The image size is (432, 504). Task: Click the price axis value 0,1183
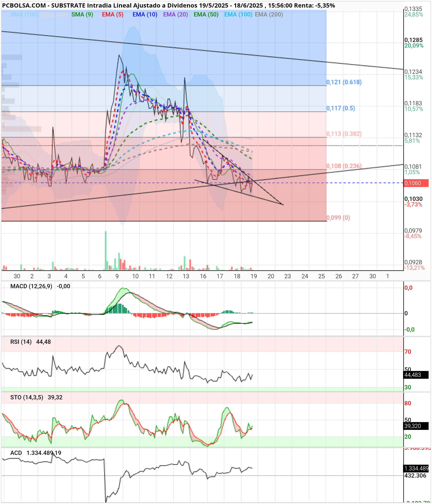413,103
